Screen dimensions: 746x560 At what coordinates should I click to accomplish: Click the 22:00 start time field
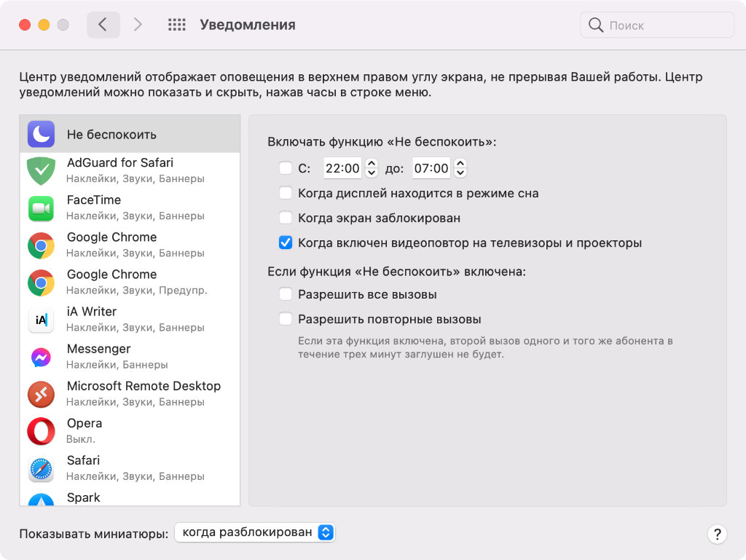point(342,168)
